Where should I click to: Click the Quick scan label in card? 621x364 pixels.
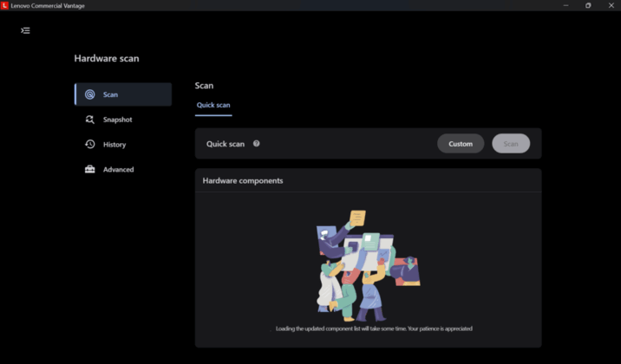pyautogui.click(x=226, y=144)
